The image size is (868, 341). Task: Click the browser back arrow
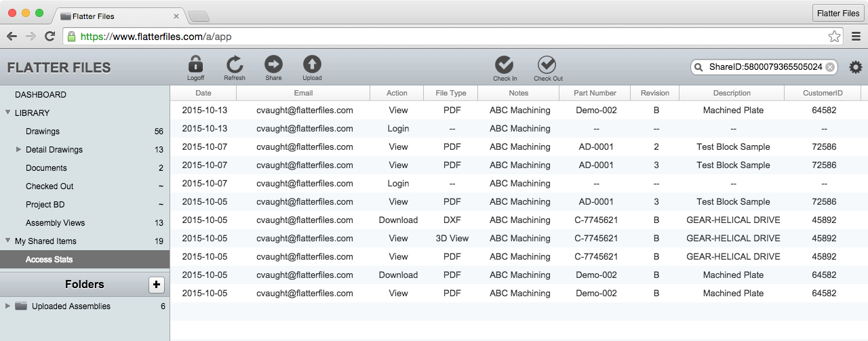12,37
